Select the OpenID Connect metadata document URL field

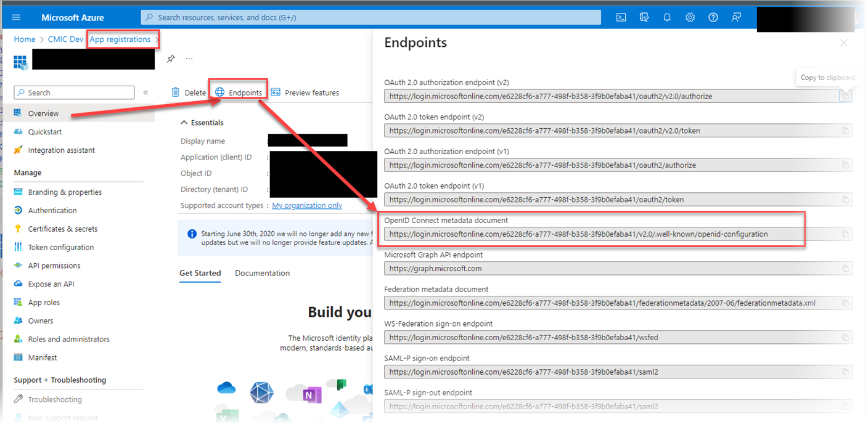click(x=618, y=234)
